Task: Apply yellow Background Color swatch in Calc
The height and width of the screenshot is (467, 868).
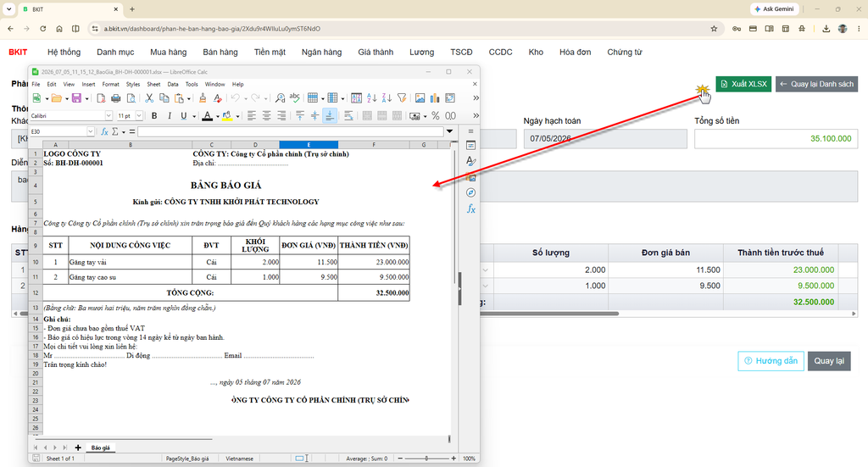Action: pos(227,115)
